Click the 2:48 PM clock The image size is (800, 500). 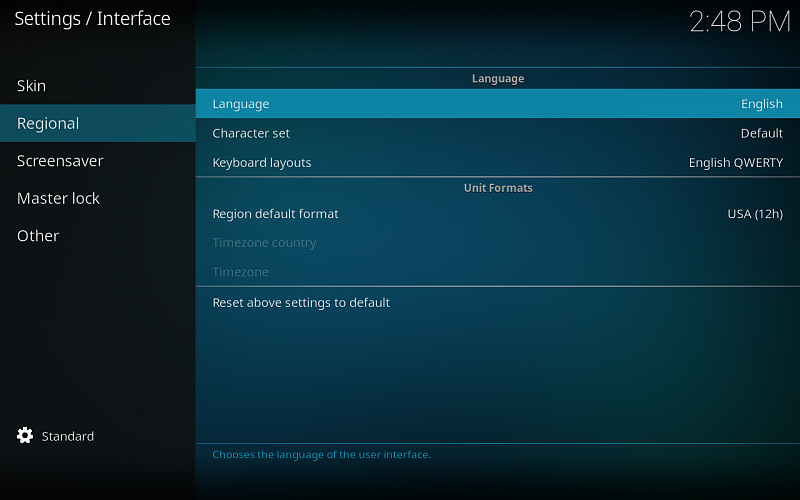coord(740,22)
